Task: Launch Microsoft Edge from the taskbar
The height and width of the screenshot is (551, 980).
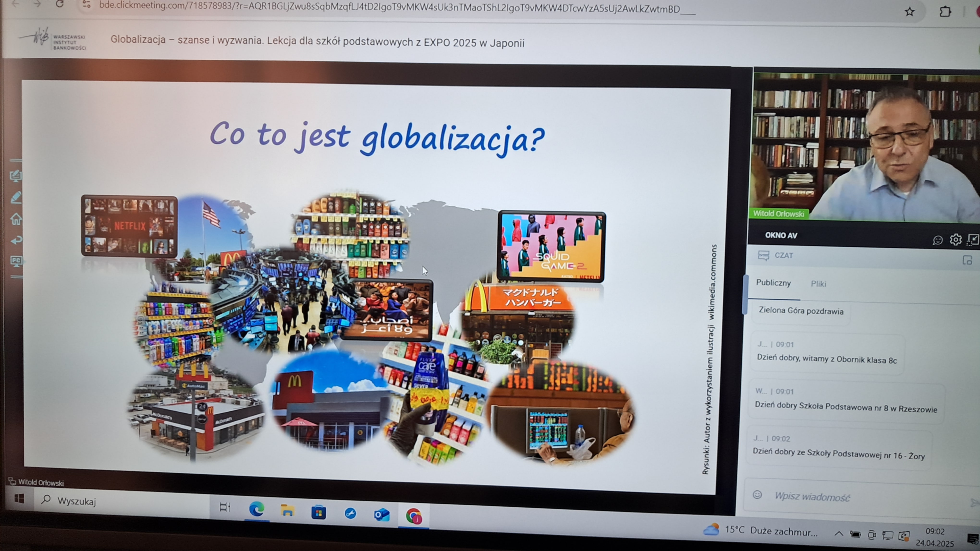Action: 257,509
